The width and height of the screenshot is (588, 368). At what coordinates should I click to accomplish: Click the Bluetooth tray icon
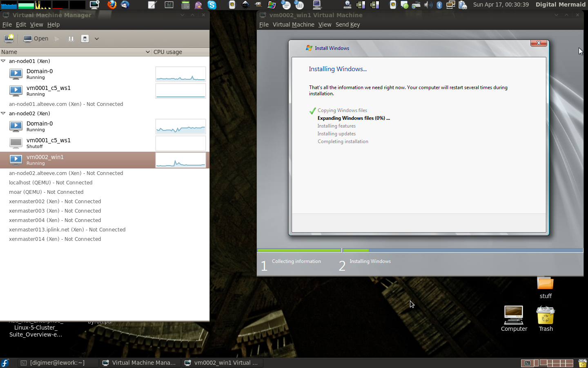[x=439, y=5]
